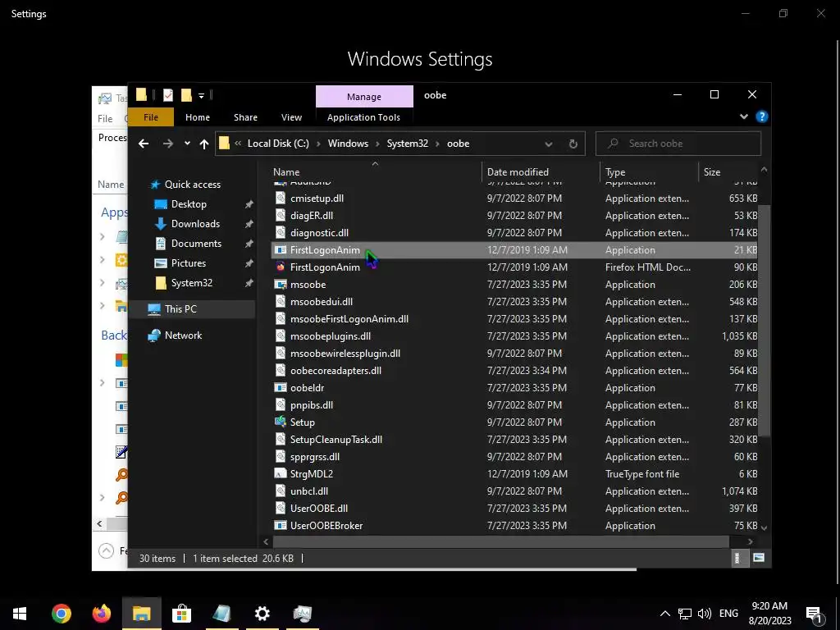Click the Properties quick access toolbar icon
This screenshot has width=840, height=630.
tap(168, 95)
